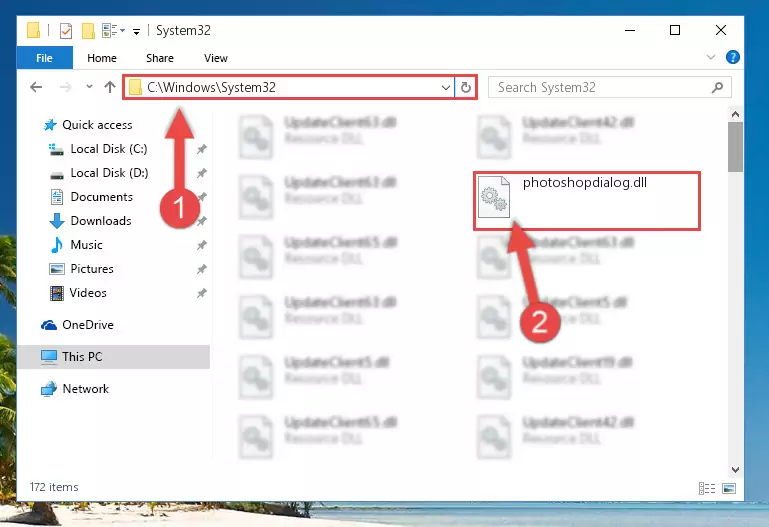769x527 pixels.
Task: Click the Properties quick access toolbar icon
Action: pyautogui.click(x=65, y=30)
